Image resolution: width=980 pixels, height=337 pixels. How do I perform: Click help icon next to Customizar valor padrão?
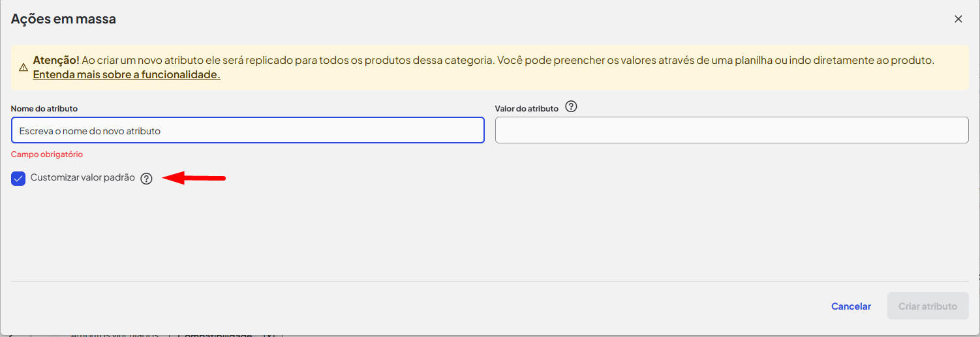coord(146,179)
